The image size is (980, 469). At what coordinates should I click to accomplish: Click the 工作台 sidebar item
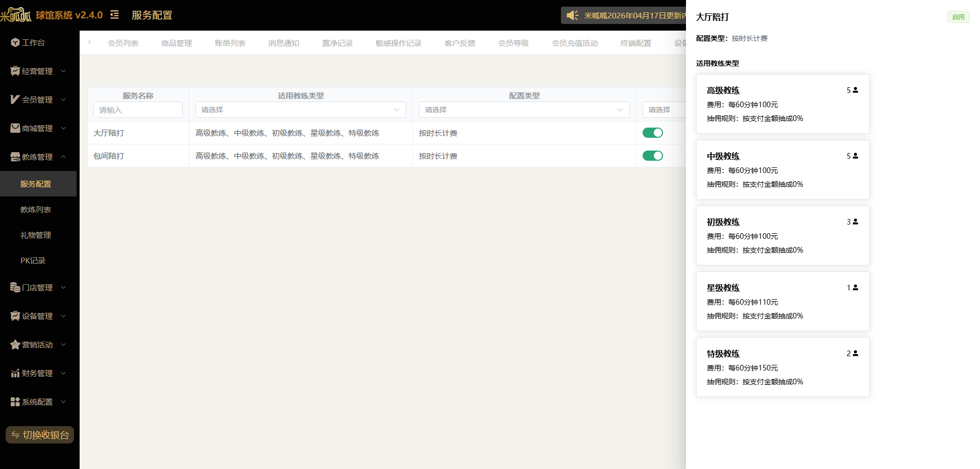tap(38, 42)
